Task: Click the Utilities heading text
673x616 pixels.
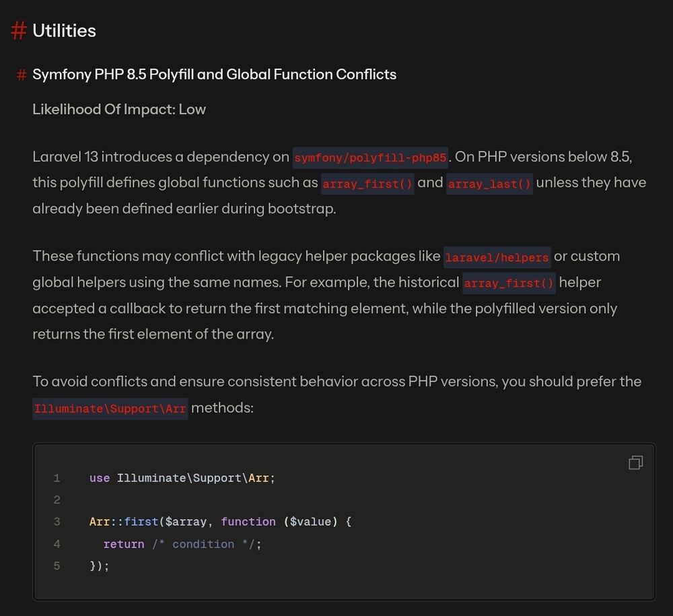Action: click(64, 31)
